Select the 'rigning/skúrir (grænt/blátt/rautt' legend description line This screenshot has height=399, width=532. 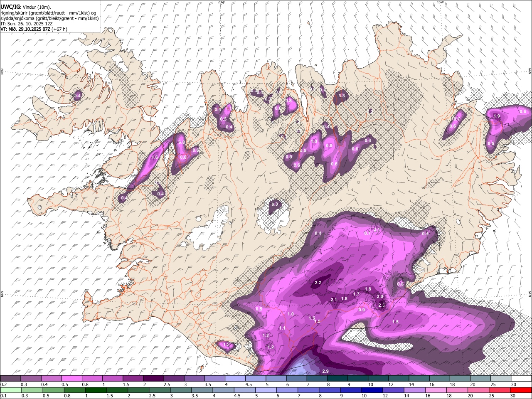point(48,12)
